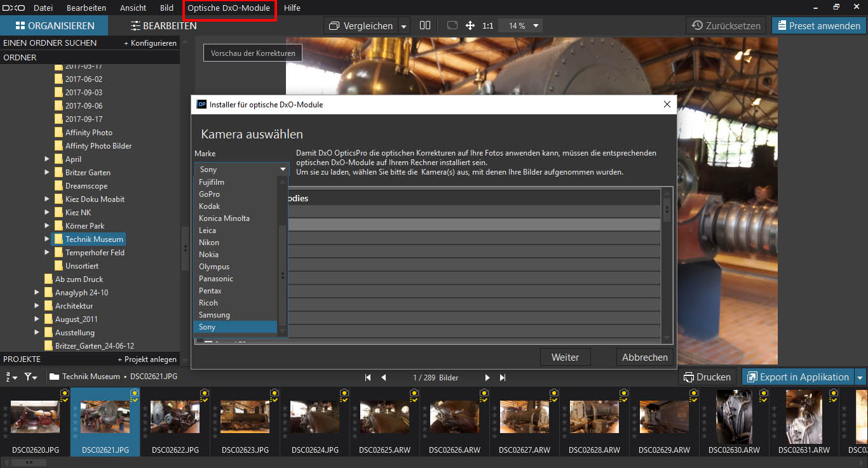Open the Marke brand combo box
Image resolution: width=868 pixels, height=468 pixels.
point(241,170)
